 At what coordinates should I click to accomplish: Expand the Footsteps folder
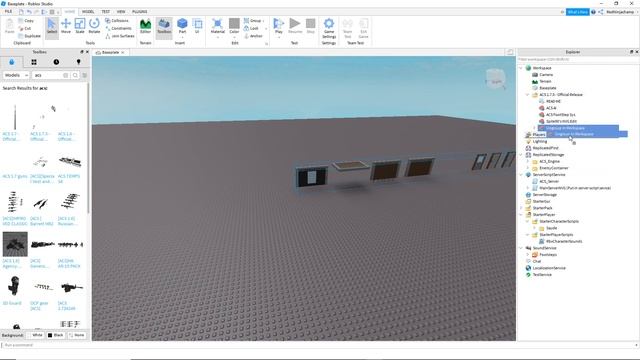pyautogui.click(x=528, y=255)
